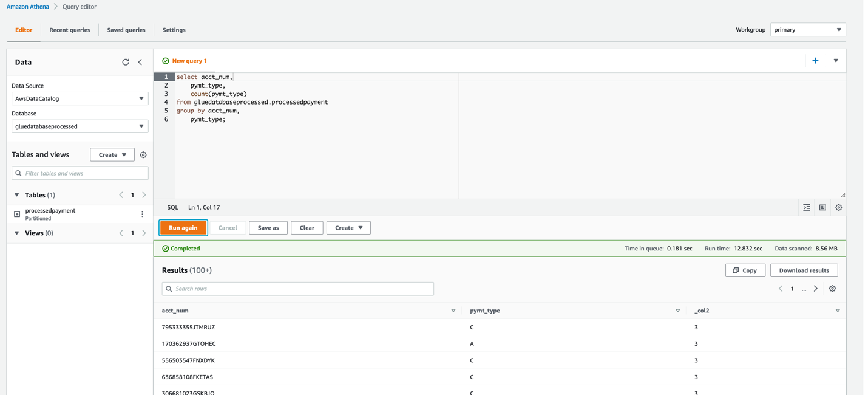Collapse the Views section
Image resolution: width=868 pixels, height=395 pixels.
click(17, 233)
